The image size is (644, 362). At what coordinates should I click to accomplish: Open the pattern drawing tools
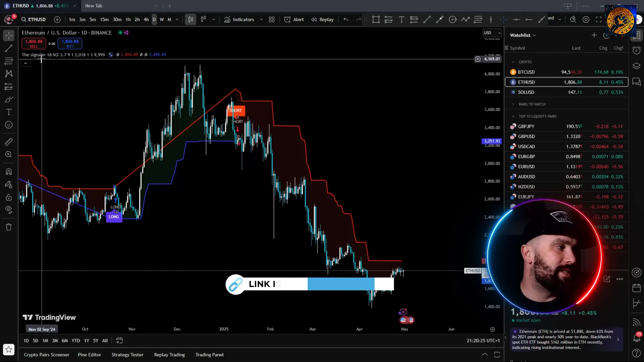9,74
